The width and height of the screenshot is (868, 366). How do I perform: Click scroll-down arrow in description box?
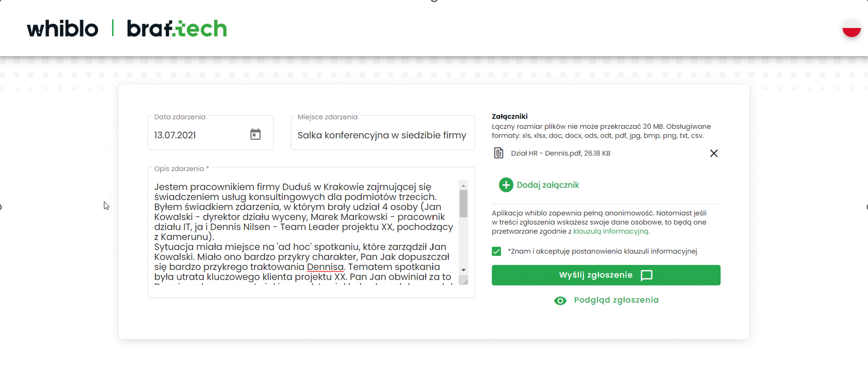tap(464, 270)
